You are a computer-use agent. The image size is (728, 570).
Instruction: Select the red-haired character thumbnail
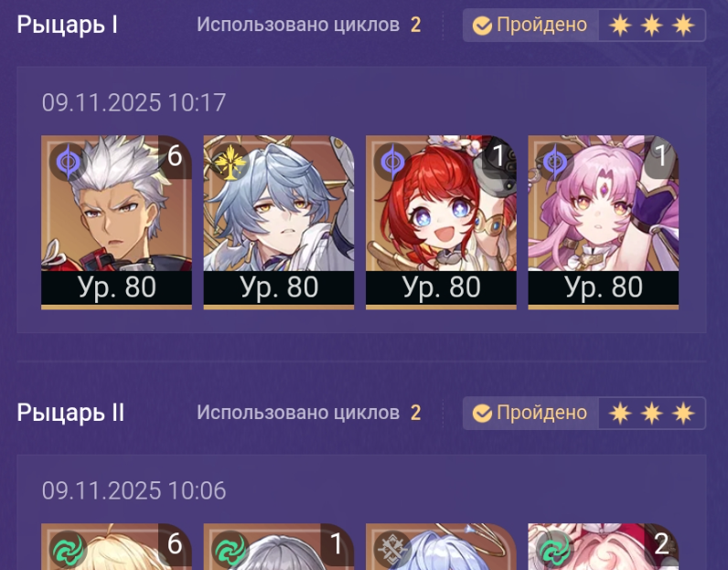pos(441,222)
